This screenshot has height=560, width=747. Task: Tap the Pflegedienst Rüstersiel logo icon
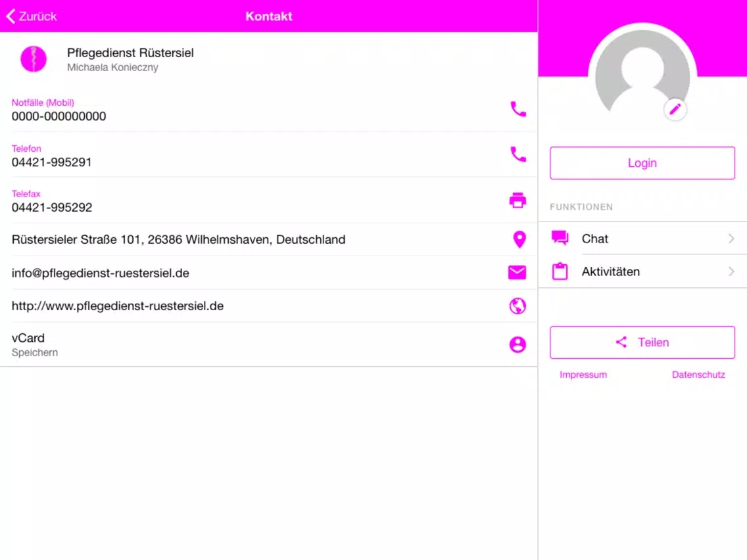(34, 59)
